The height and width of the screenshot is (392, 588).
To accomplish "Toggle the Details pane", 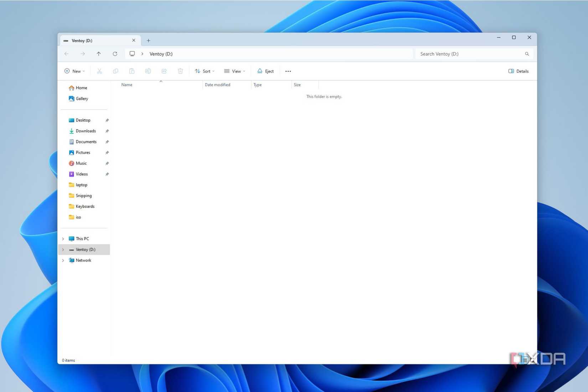I will click(518, 71).
